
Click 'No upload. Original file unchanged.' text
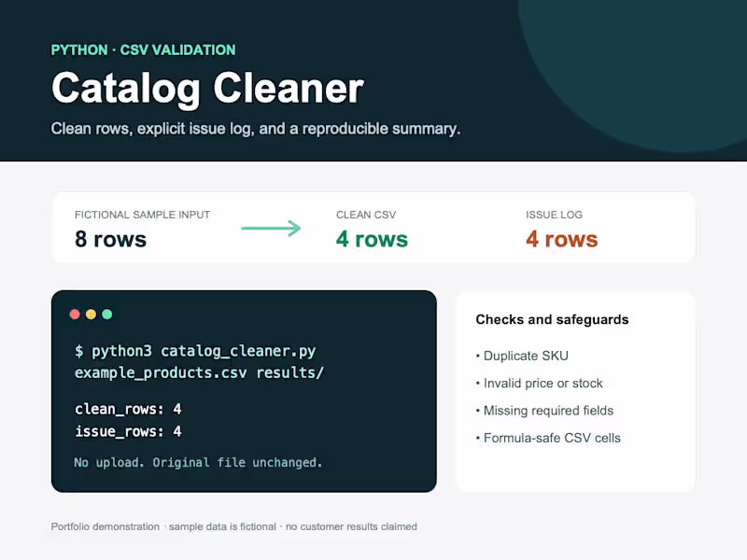(198, 462)
